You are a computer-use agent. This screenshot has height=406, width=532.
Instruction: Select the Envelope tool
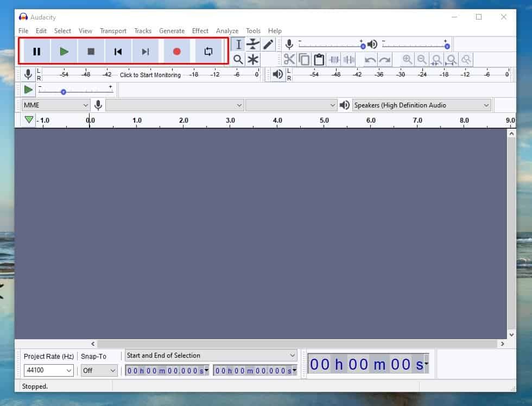coord(253,45)
